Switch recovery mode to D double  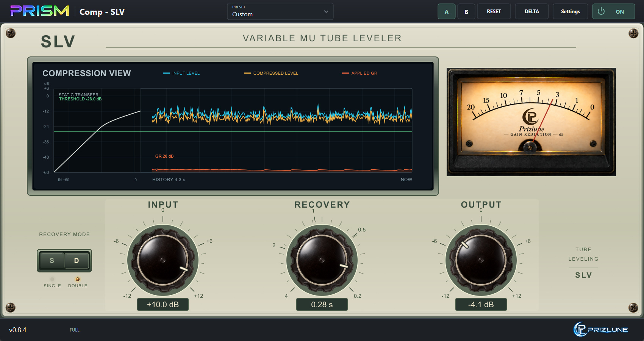[x=77, y=261]
